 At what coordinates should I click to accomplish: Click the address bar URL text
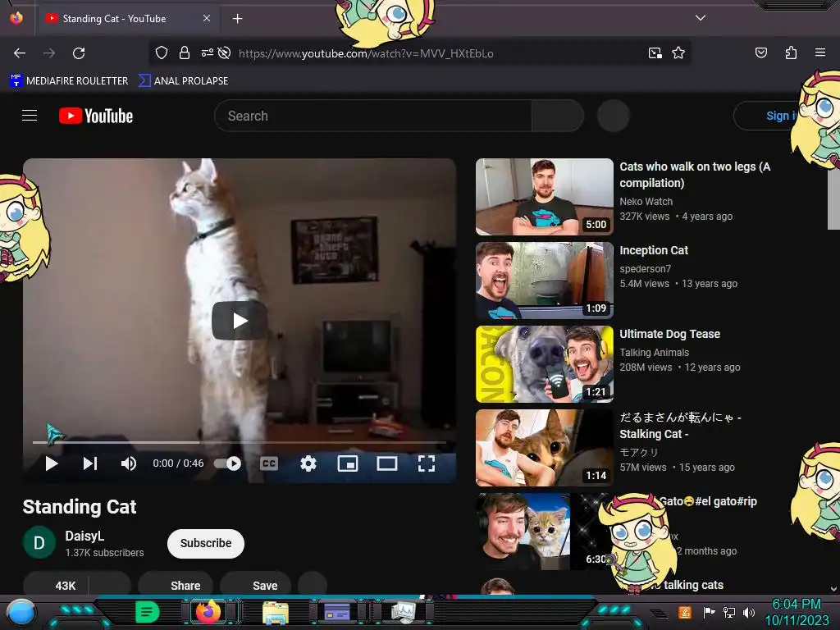tap(366, 53)
